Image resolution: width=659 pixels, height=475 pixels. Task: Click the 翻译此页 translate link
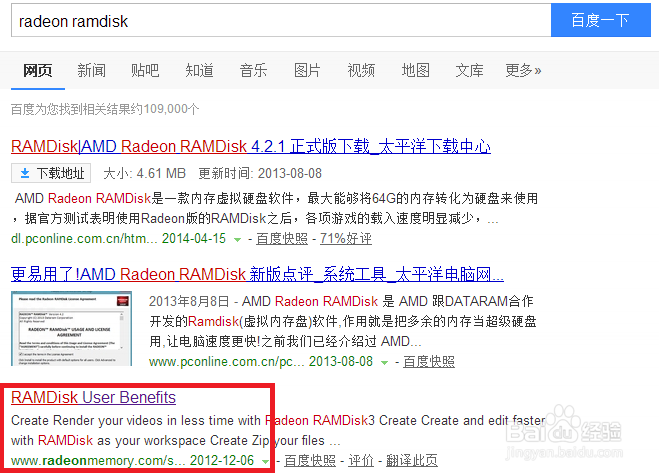tap(412, 460)
